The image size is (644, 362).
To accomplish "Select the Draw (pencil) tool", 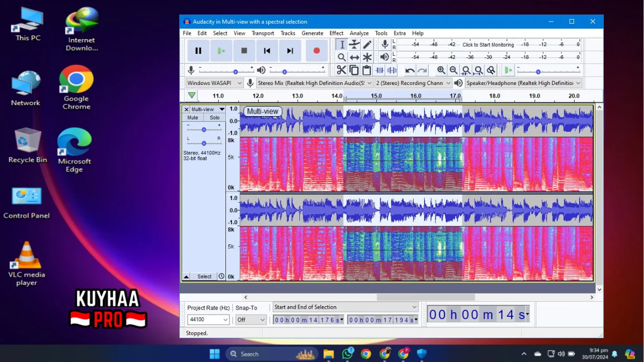I will (367, 45).
